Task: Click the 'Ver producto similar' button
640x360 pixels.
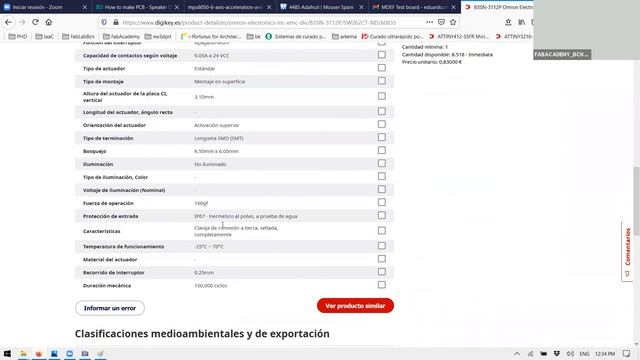Action: (x=355, y=306)
